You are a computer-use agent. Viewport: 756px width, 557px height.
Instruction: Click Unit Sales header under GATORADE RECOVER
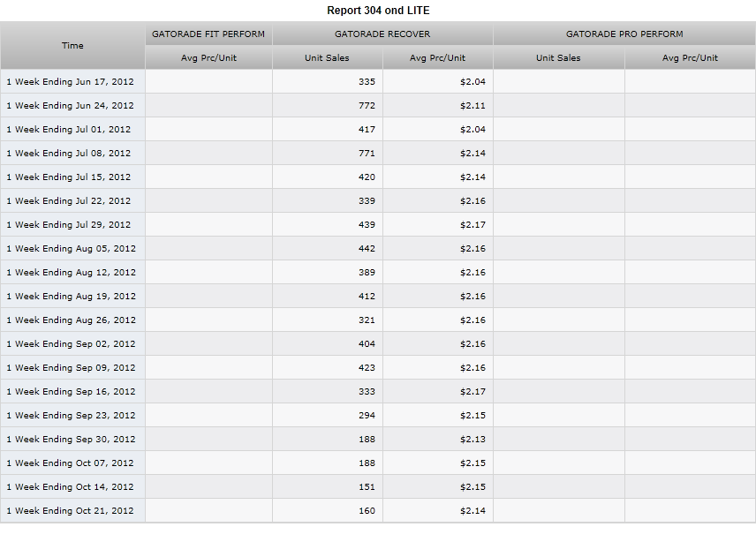pos(327,58)
